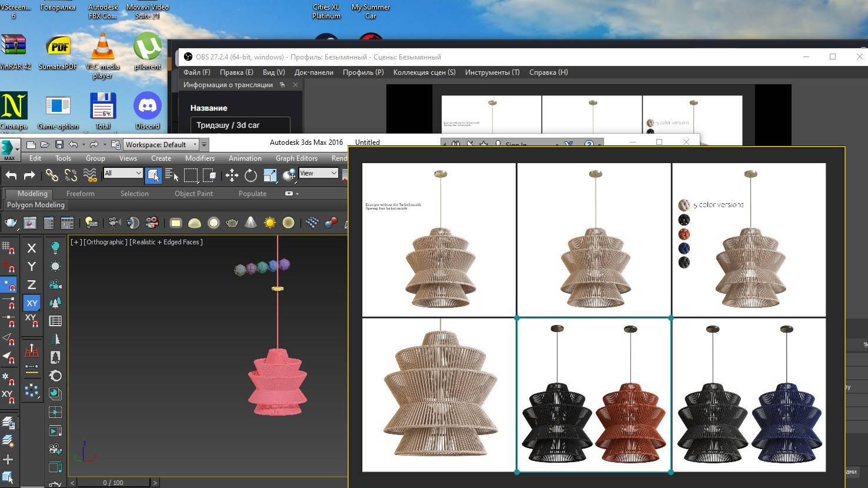The width and height of the screenshot is (868, 488).
Task: Click the timeline next frame arrow
Action: click(155, 483)
